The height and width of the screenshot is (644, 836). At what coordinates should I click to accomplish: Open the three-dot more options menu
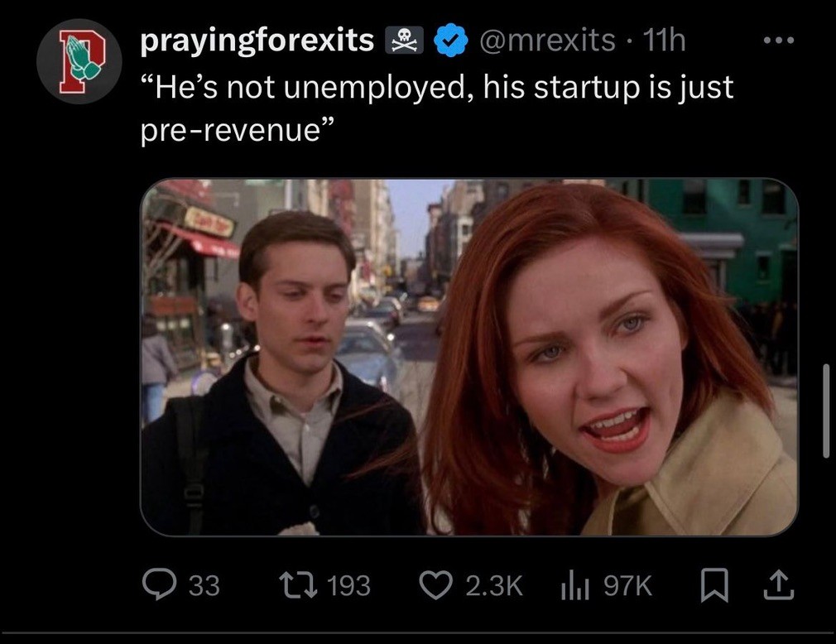pos(777,40)
